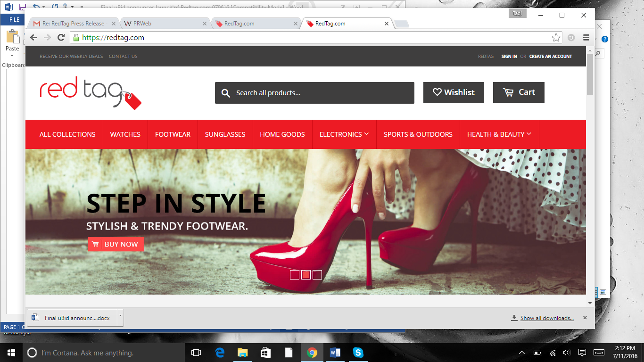Bookmark this page with the star icon
This screenshot has width=644, height=362.
[x=556, y=38]
